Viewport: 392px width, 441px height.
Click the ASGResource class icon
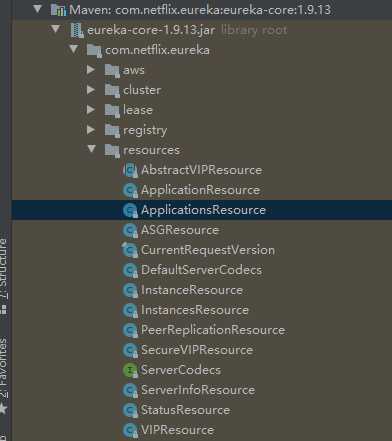(130, 231)
